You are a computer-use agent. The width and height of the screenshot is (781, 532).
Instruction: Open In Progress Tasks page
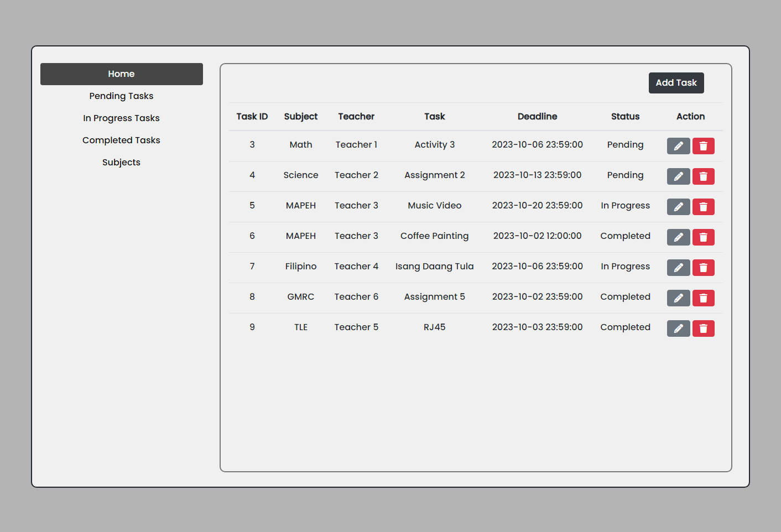click(x=121, y=118)
